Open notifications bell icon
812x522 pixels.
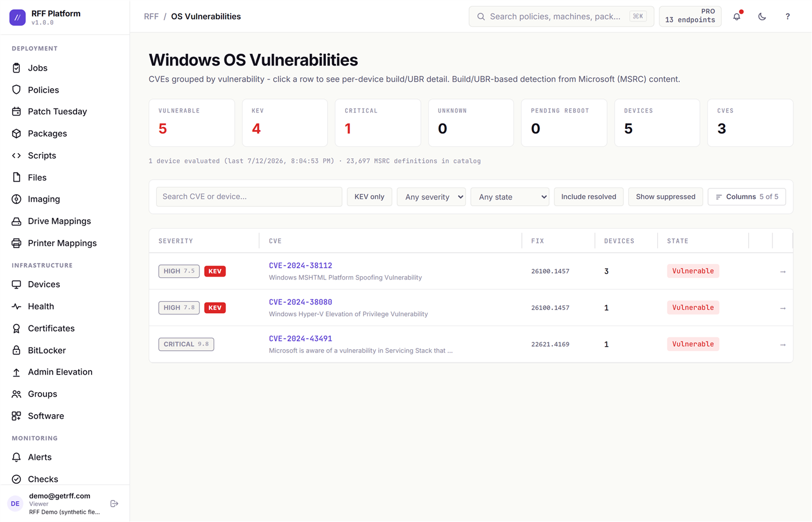click(x=737, y=16)
